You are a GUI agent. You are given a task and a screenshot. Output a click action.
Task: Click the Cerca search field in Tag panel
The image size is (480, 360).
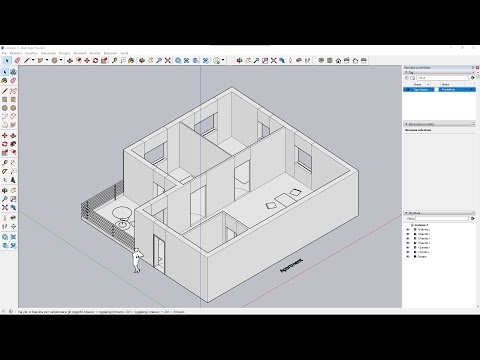tap(442, 78)
